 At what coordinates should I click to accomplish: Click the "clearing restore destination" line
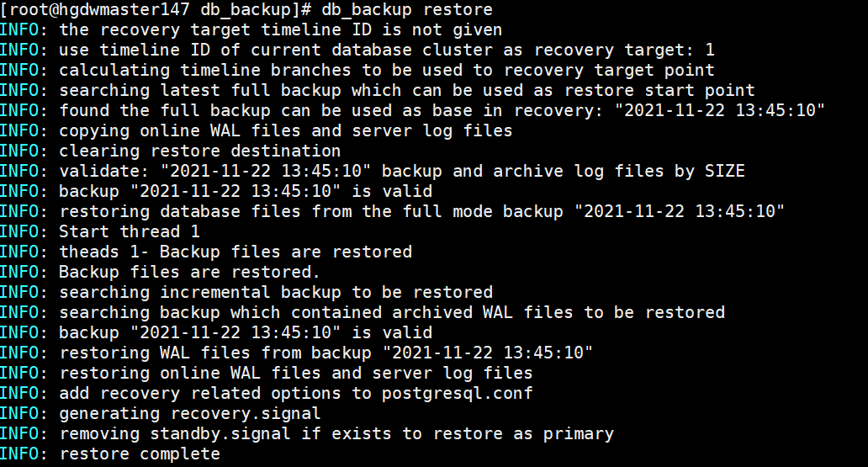[200, 151]
